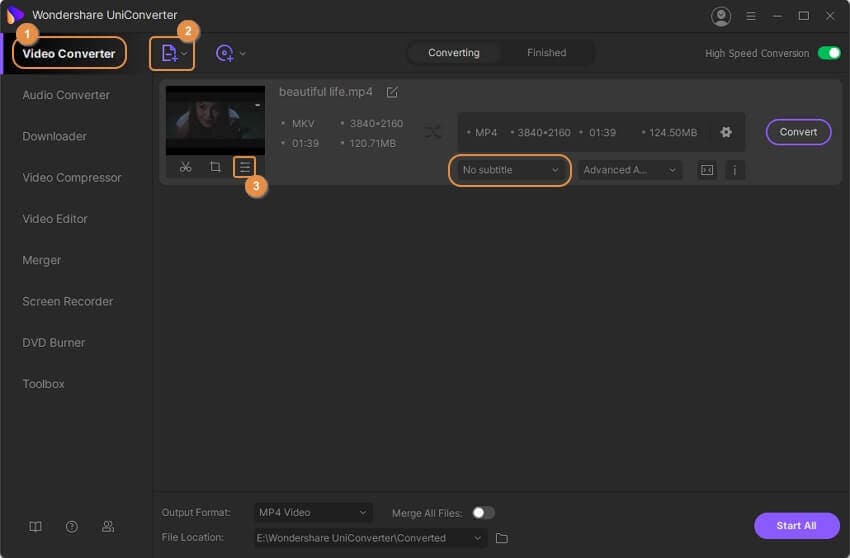Toggle High Speed Conversion switch
This screenshot has height=558, width=850.
(x=829, y=53)
